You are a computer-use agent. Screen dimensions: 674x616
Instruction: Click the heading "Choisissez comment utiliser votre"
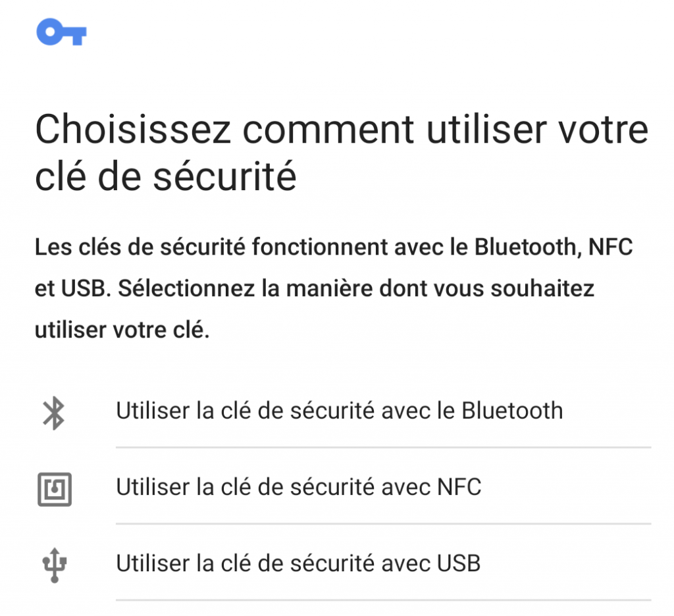[x=341, y=130]
